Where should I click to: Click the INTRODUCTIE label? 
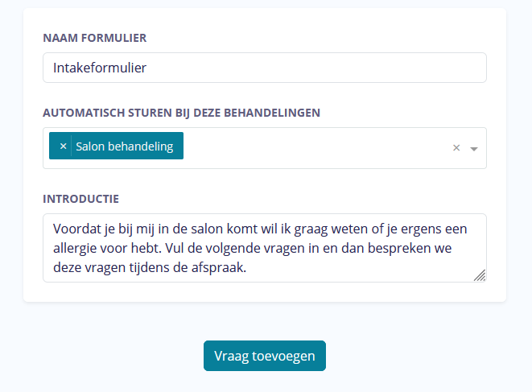[80, 198]
